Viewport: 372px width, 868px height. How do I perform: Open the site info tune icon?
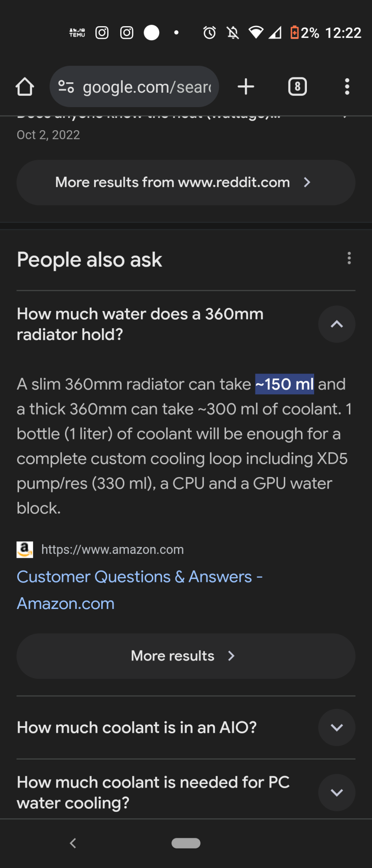(66, 87)
